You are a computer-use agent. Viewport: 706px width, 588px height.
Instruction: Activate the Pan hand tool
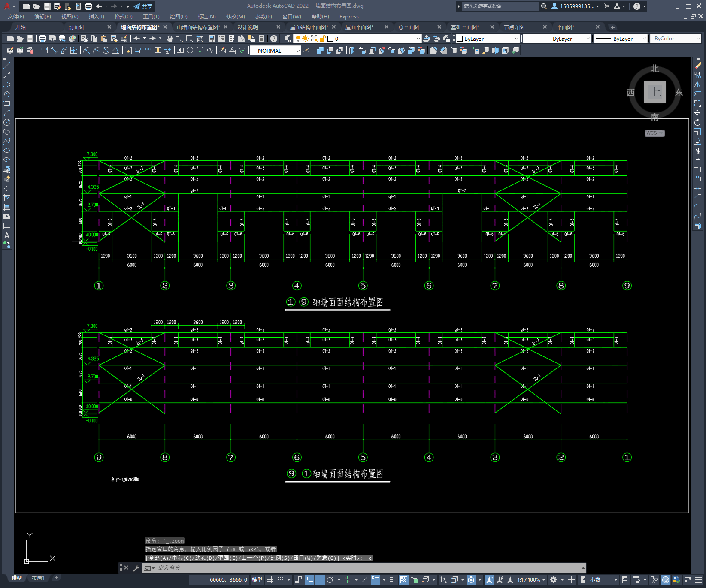(x=170, y=39)
